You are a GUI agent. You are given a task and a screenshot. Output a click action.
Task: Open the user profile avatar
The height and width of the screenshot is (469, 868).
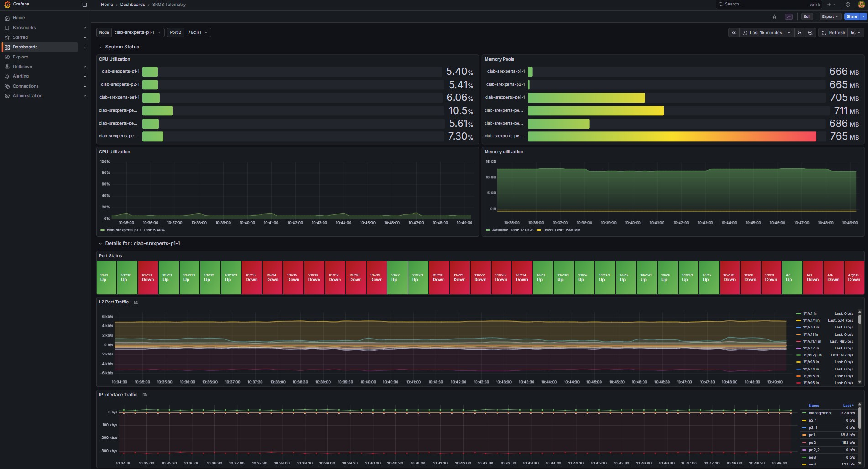[x=862, y=5]
